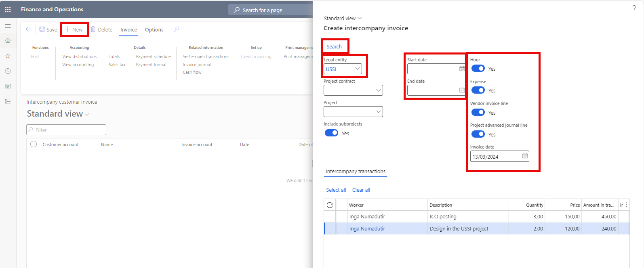This screenshot has height=268, width=644.
Task: Disable the Include subprojects toggle
Action: click(331, 133)
